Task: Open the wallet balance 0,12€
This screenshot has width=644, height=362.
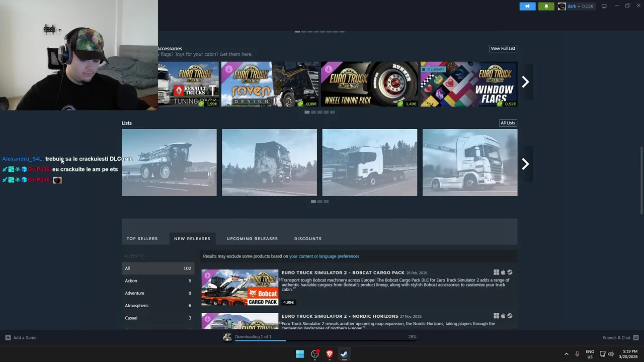Action: point(587,6)
